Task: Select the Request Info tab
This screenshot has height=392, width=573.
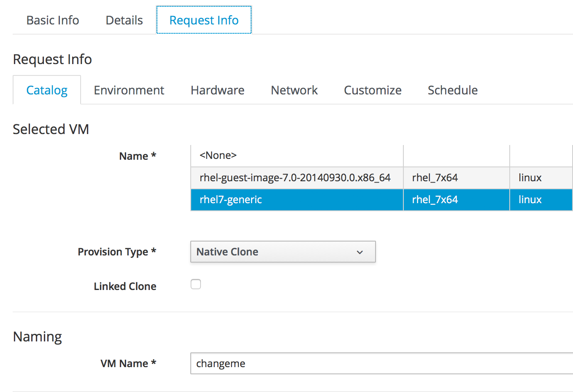Action: click(x=204, y=20)
